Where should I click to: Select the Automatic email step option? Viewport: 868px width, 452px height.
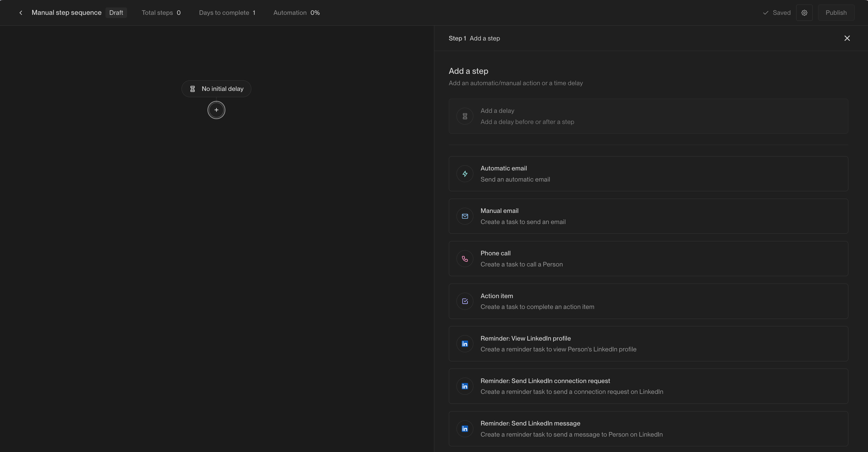[x=648, y=174]
